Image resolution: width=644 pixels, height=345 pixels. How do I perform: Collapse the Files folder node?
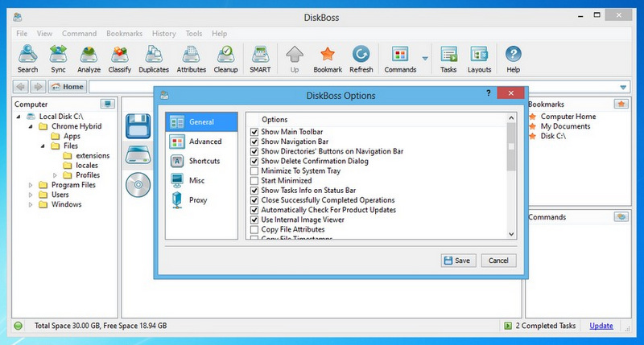[43, 146]
